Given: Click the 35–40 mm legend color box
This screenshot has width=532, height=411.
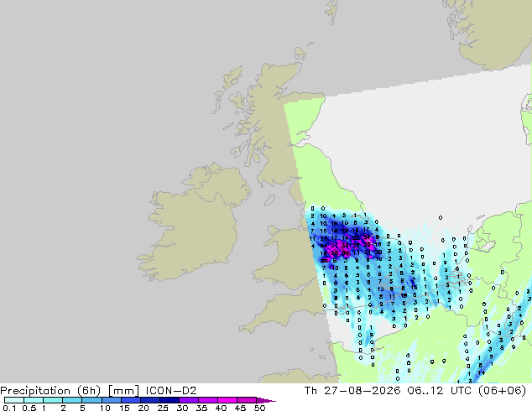Looking at the screenshot, I should pos(208,400).
